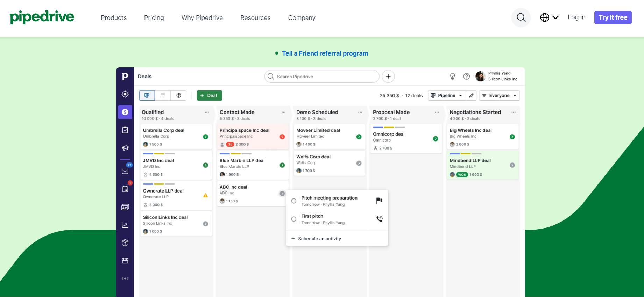Open the Everyone filter dropdown
Image resolution: width=644 pixels, height=297 pixels.
pos(500,95)
